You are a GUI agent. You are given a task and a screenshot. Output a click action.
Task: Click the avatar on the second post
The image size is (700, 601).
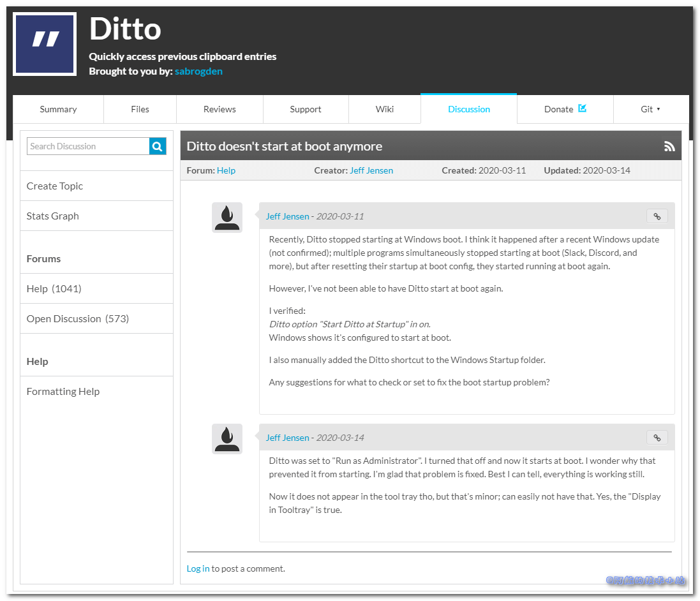(x=227, y=438)
